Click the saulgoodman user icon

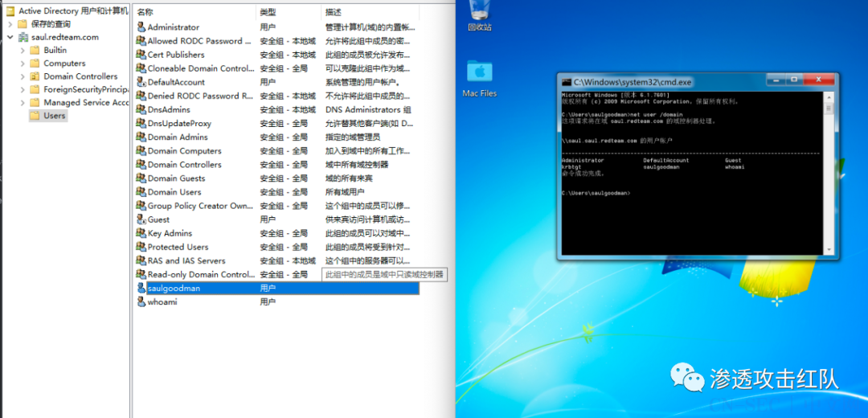tap(141, 288)
